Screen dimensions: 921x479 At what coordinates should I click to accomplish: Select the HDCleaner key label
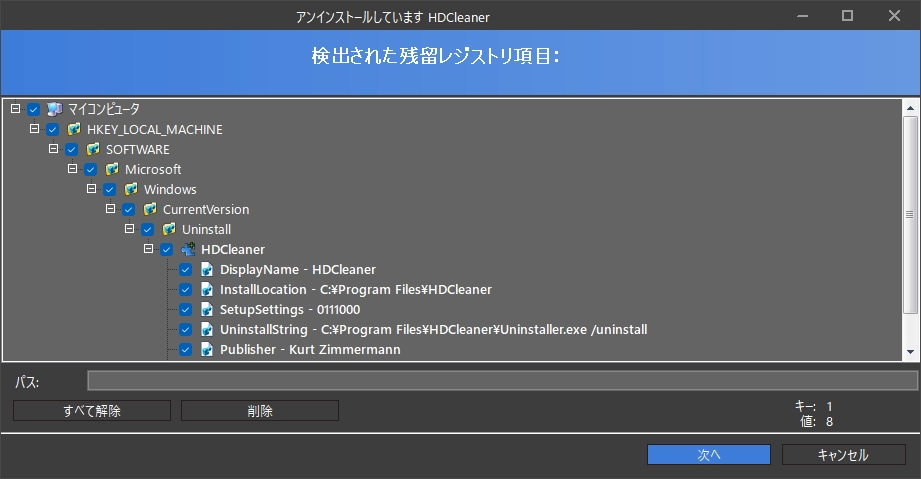click(x=233, y=249)
